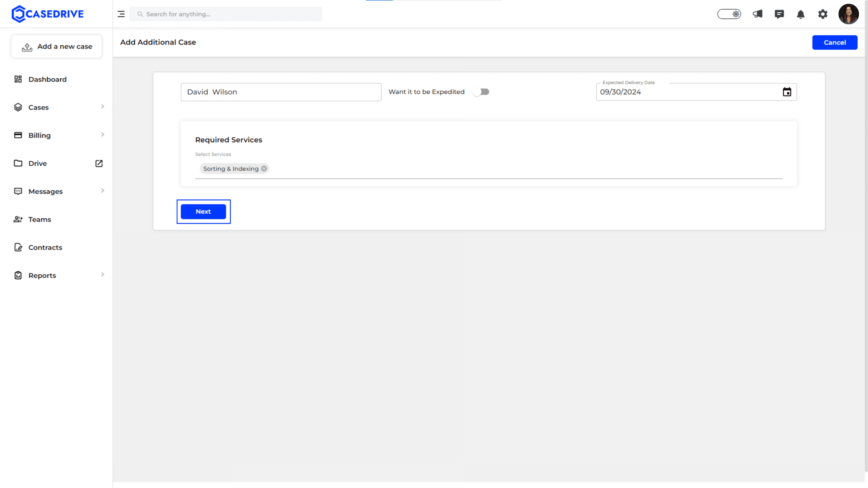Click the Expected Delivery Date field
The height and width of the screenshot is (488, 868).
(696, 92)
